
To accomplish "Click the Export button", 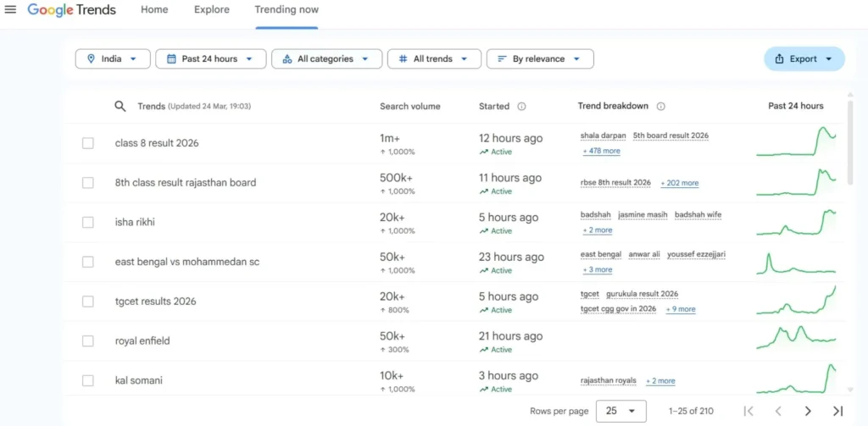I will coord(804,59).
